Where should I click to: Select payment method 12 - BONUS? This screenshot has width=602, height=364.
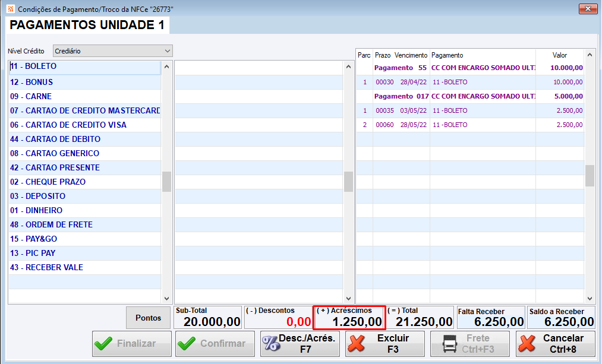click(x=84, y=82)
